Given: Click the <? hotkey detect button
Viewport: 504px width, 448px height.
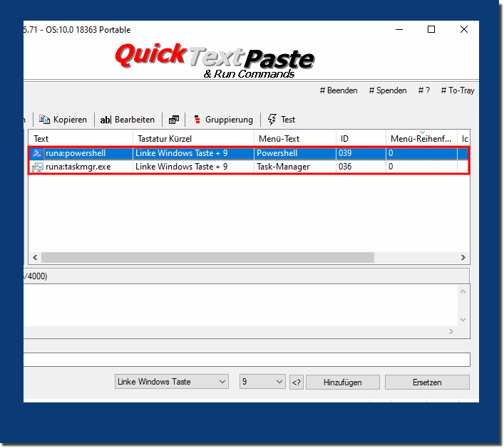Looking at the screenshot, I should coord(297,382).
